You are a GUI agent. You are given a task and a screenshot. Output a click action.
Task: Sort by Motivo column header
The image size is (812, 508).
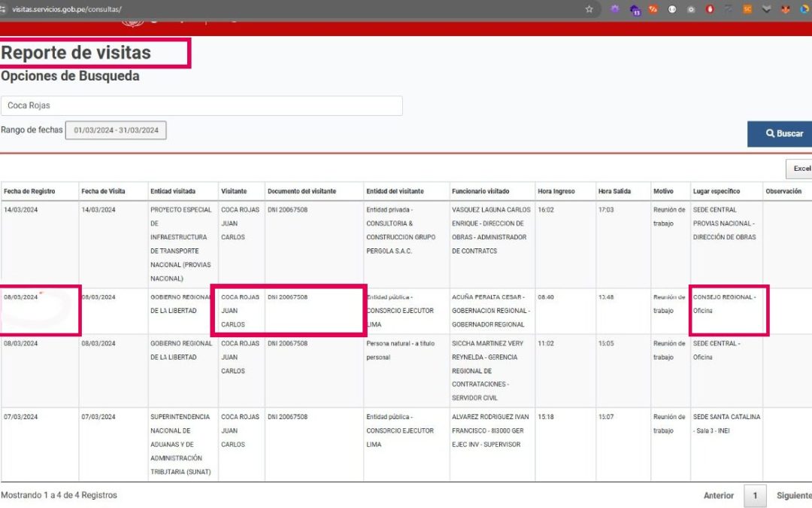(671, 191)
